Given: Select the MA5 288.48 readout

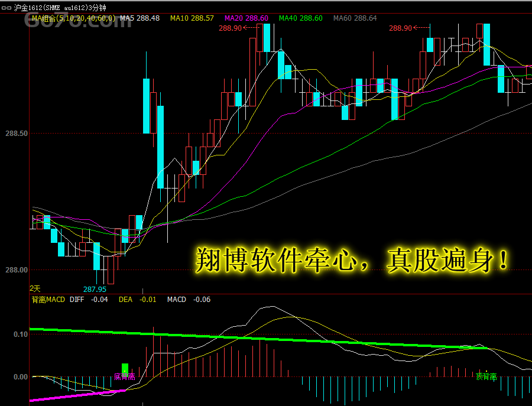Looking at the screenshot, I should pyautogui.click(x=140, y=18).
